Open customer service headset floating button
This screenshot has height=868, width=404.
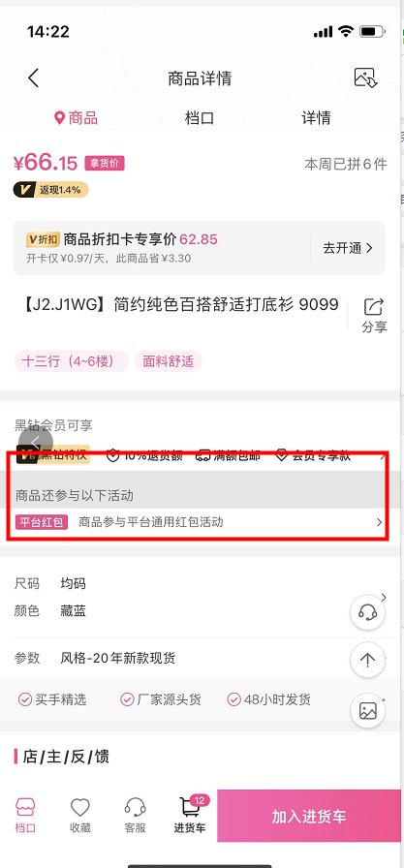point(367,612)
